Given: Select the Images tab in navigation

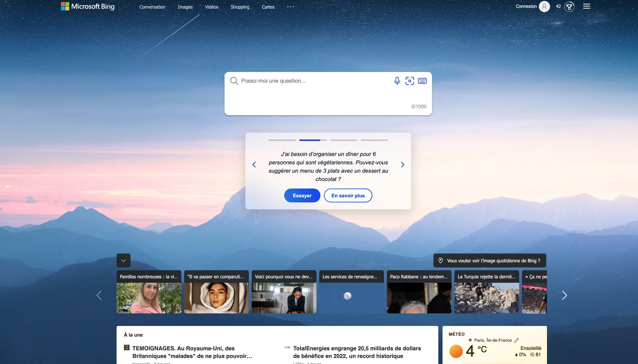Looking at the screenshot, I should point(185,6).
